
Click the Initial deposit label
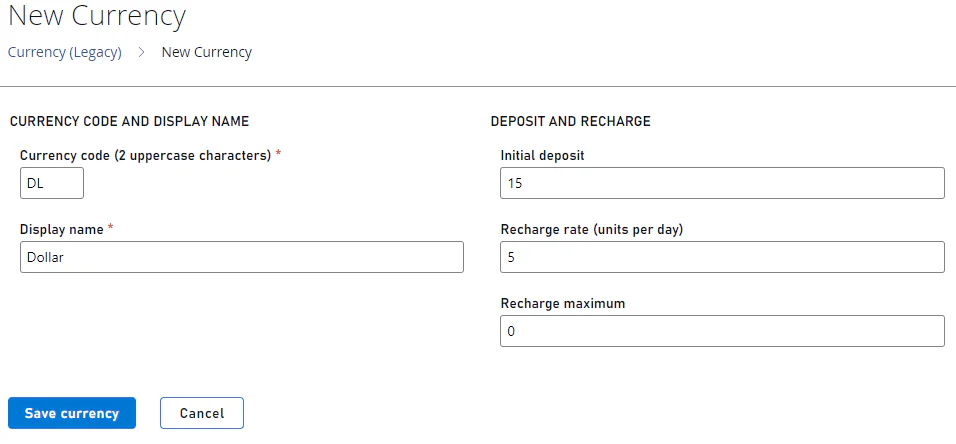(x=542, y=156)
